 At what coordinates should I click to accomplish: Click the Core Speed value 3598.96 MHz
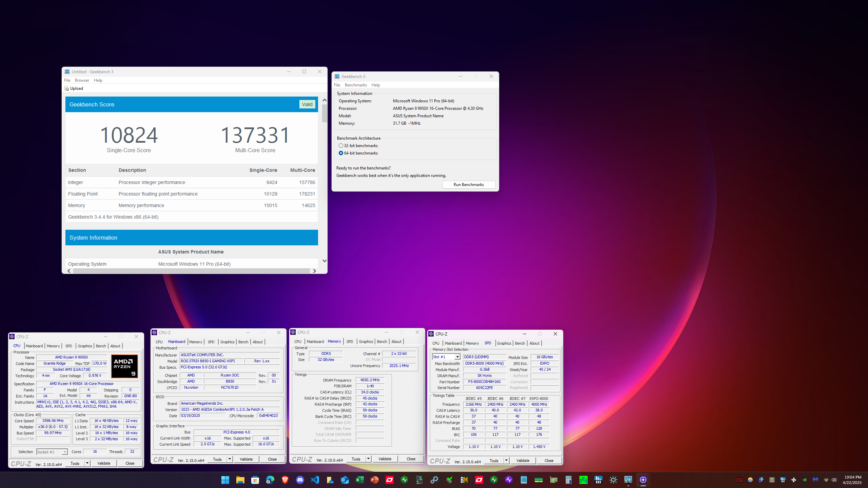53,421
